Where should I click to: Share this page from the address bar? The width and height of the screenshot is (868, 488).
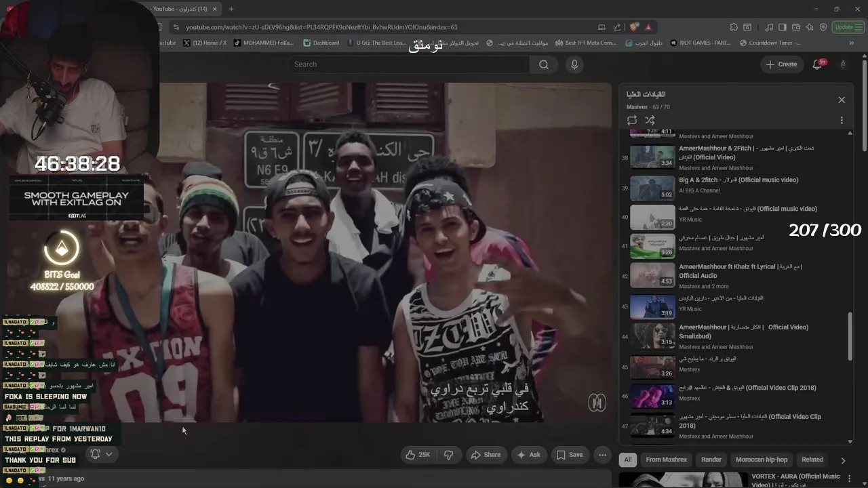[x=617, y=27]
